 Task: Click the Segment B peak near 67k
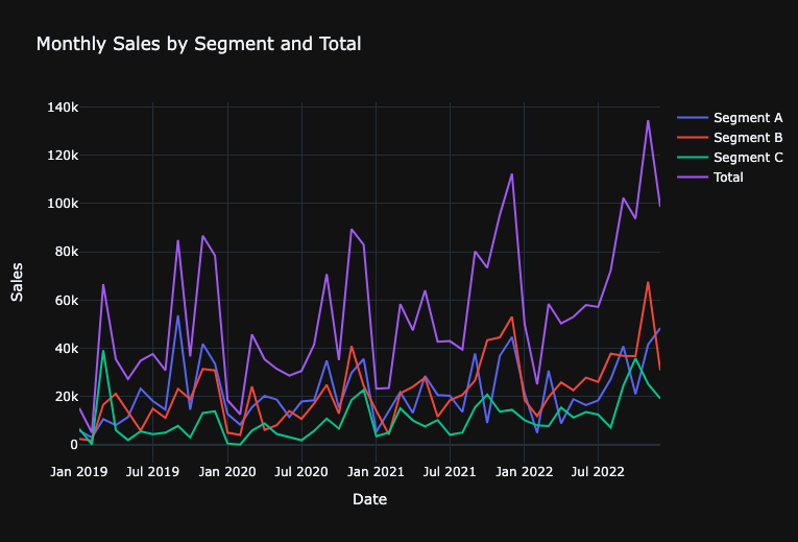pos(648,282)
